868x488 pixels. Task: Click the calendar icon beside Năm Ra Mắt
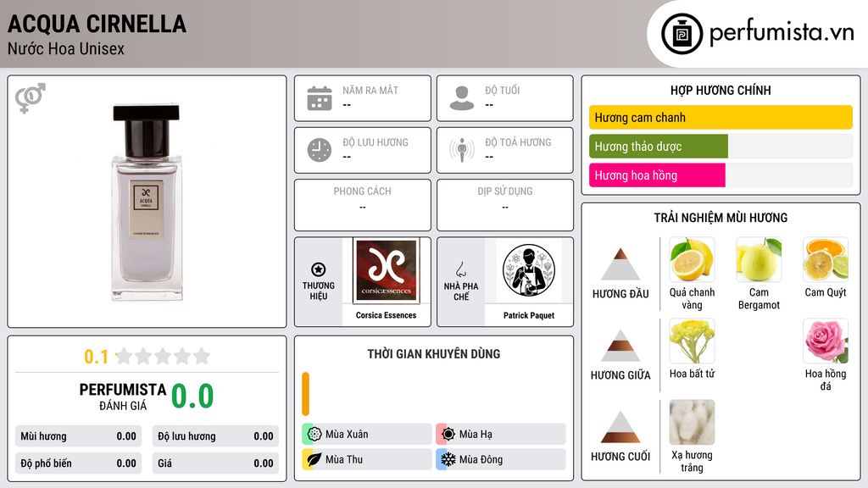click(x=320, y=98)
